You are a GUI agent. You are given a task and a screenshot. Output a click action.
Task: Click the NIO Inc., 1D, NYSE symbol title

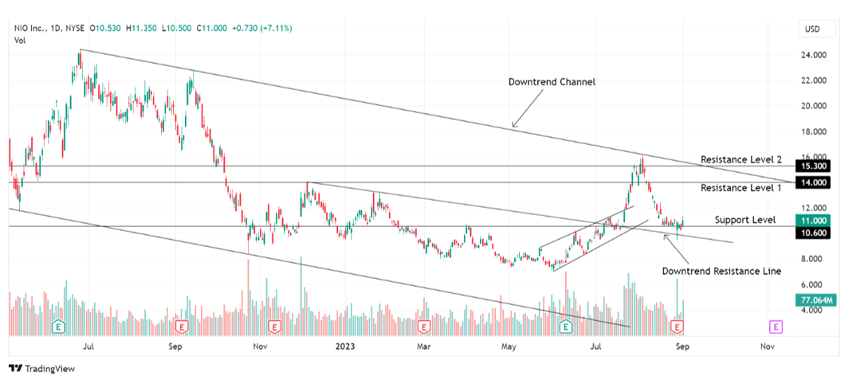coord(50,28)
